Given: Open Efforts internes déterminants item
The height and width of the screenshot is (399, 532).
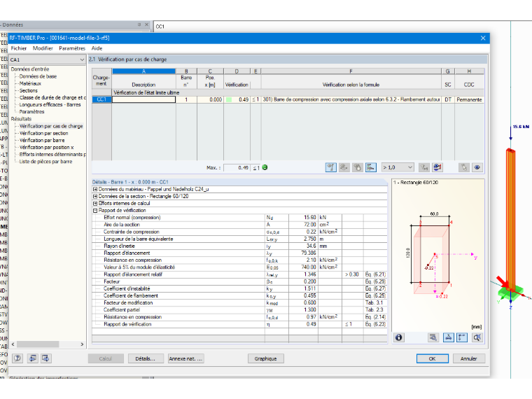Looking at the screenshot, I should [x=52, y=155].
